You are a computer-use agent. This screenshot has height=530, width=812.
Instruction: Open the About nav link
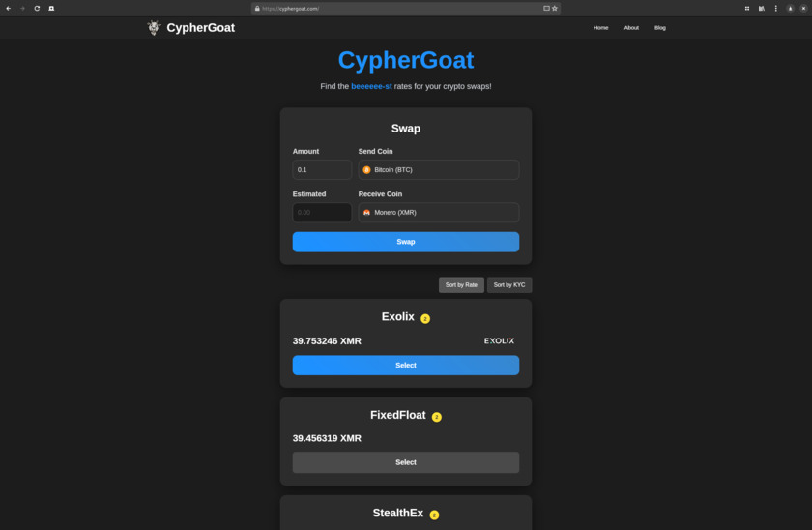631,28
